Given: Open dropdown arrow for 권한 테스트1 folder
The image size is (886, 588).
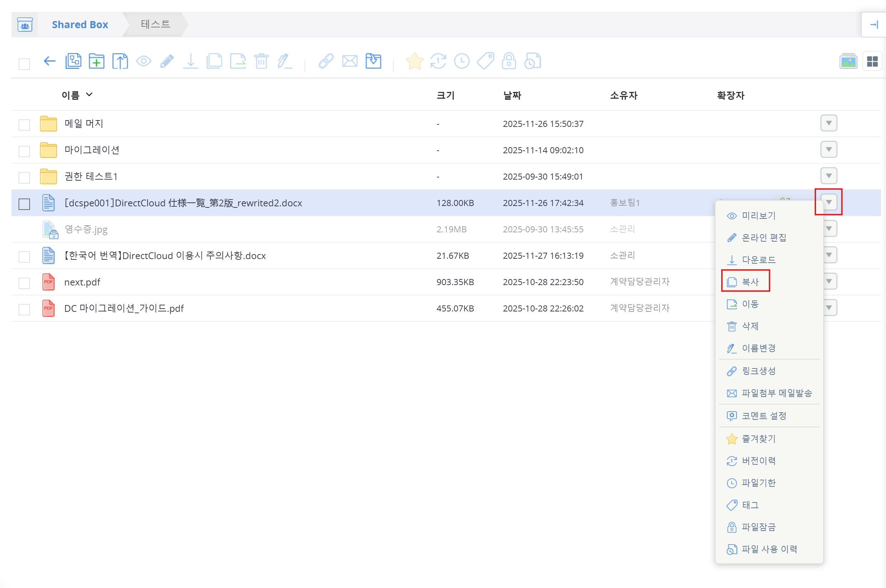Looking at the screenshot, I should pos(829,176).
